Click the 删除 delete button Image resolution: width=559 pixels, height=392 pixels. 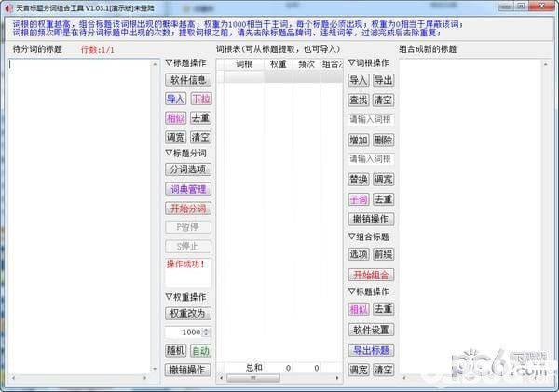[383, 141]
